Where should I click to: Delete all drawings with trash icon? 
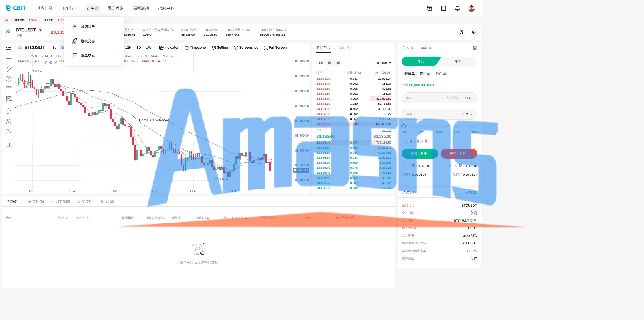[9, 144]
